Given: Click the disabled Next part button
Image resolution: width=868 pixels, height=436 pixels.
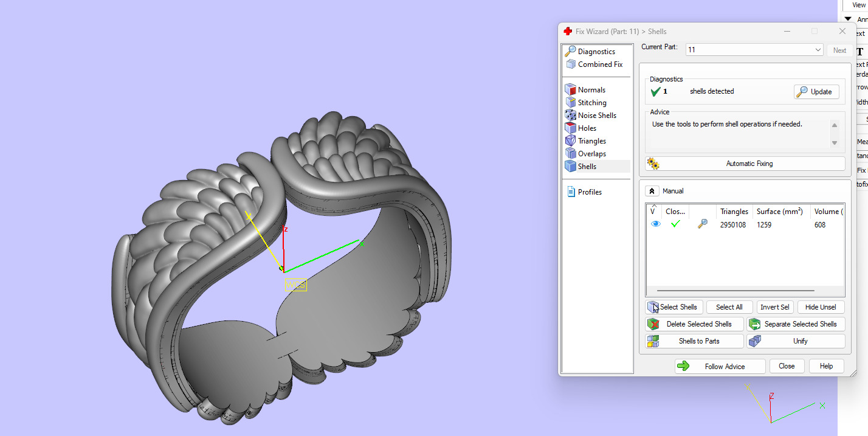Looking at the screenshot, I should tap(839, 50).
